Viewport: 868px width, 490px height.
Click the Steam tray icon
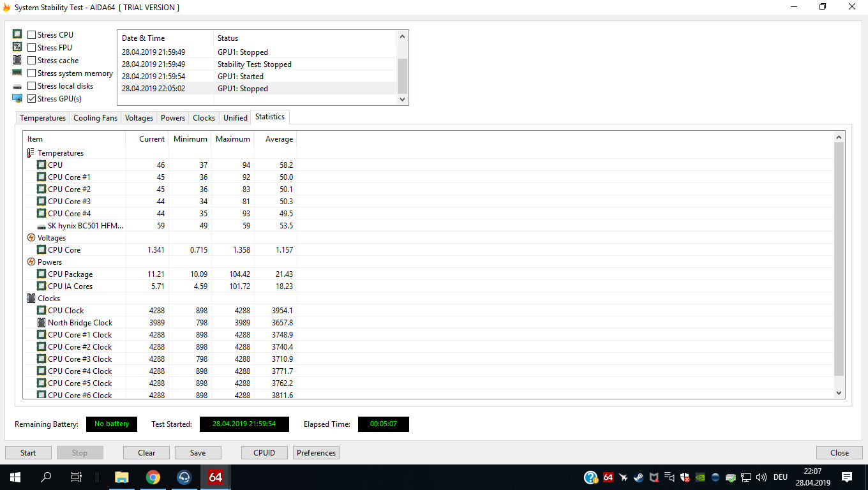[x=639, y=477]
